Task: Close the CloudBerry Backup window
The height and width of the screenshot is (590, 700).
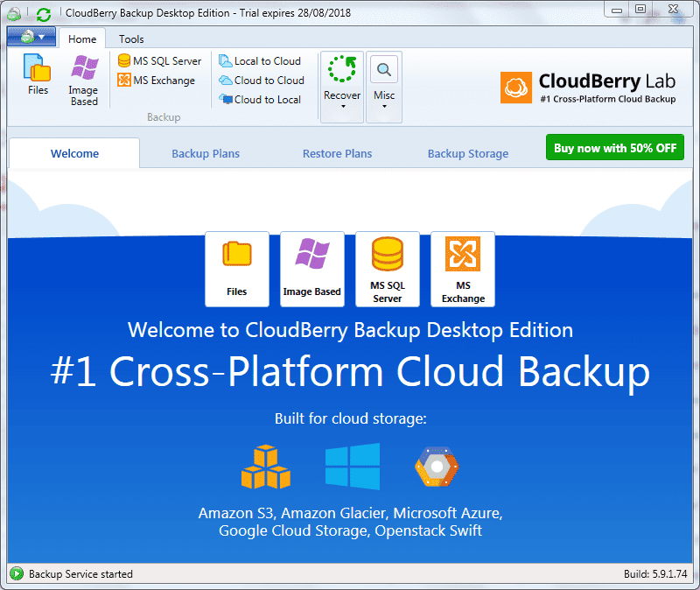Action: pyautogui.click(x=674, y=10)
